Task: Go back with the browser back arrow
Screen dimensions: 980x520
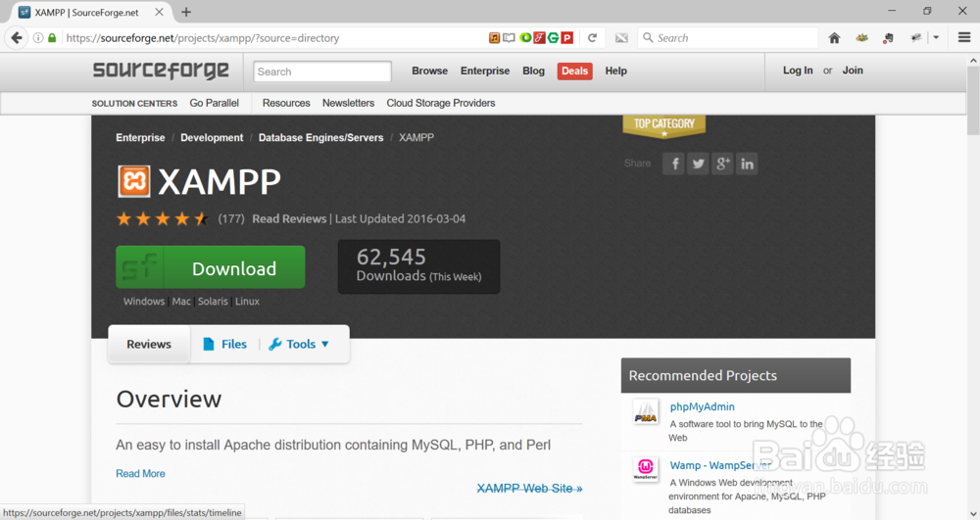Action: (x=17, y=38)
